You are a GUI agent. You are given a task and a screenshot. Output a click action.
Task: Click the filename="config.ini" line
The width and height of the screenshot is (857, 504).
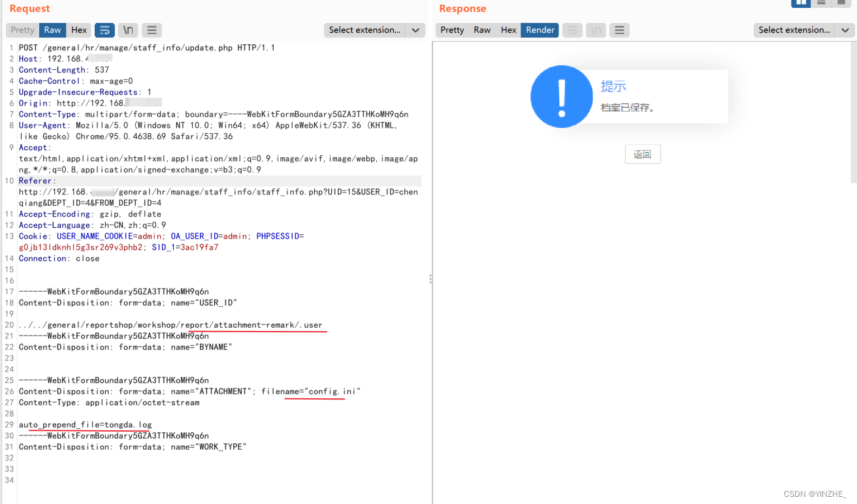coord(190,392)
